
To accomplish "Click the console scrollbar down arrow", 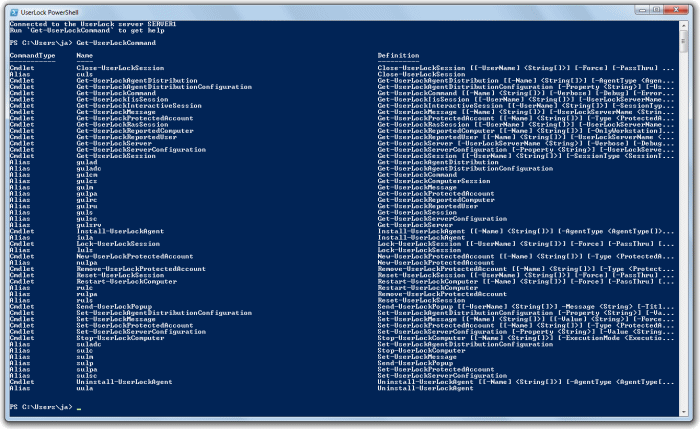I will tap(683, 412).
